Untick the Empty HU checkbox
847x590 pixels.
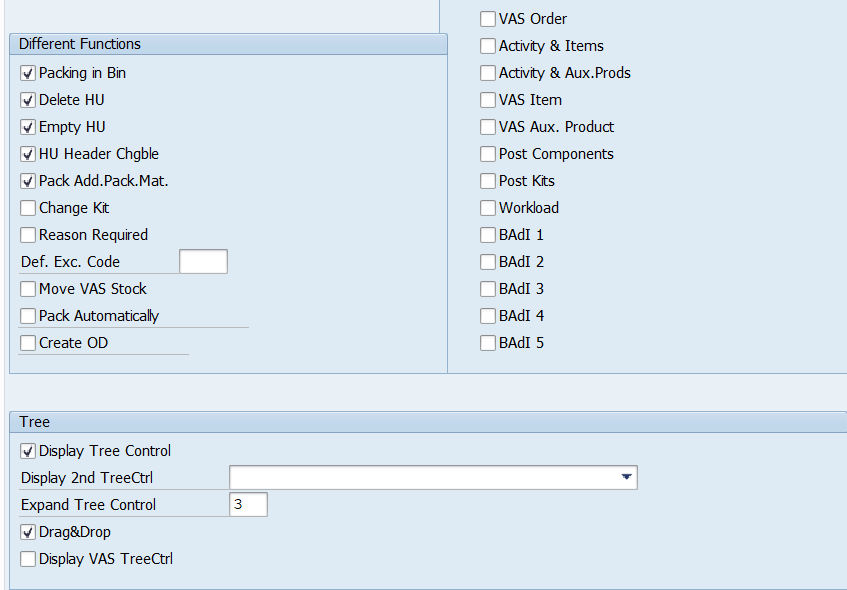tap(28, 127)
